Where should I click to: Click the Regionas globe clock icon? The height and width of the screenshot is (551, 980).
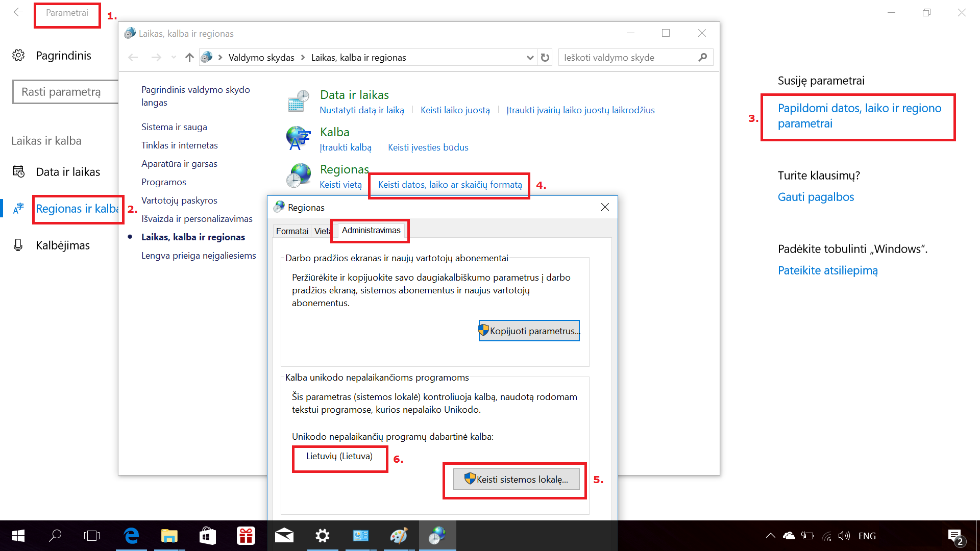click(x=299, y=176)
